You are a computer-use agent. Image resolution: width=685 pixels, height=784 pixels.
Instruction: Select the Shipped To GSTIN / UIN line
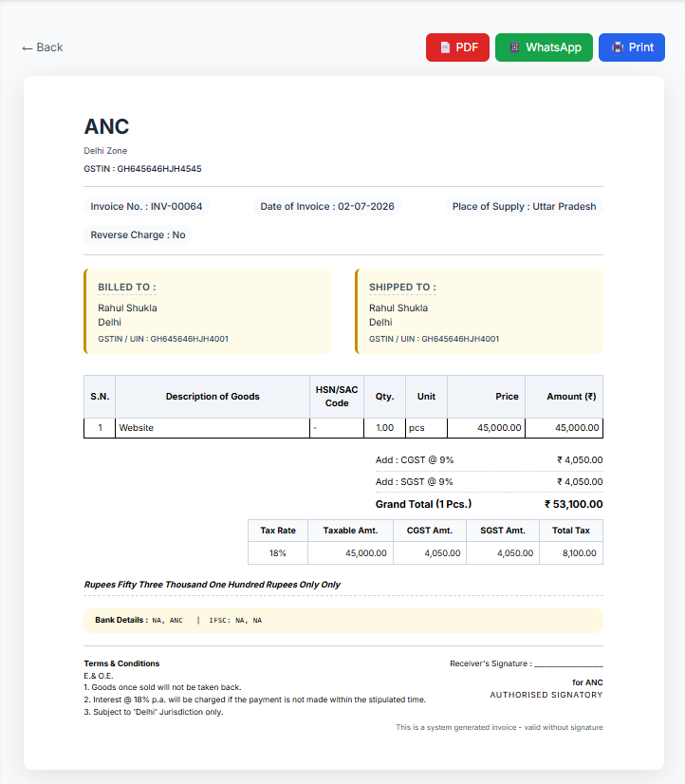tap(434, 339)
